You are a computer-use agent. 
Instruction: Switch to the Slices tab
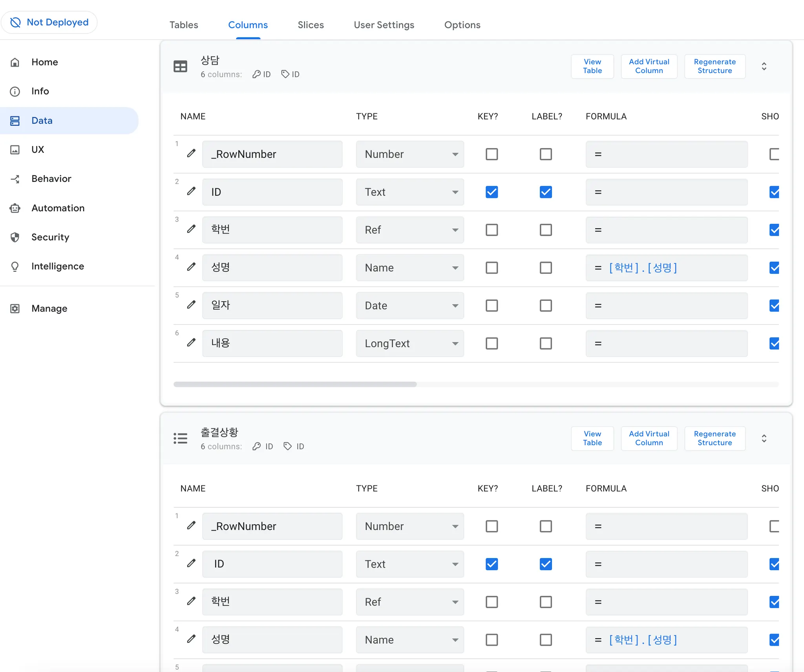[x=311, y=25]
